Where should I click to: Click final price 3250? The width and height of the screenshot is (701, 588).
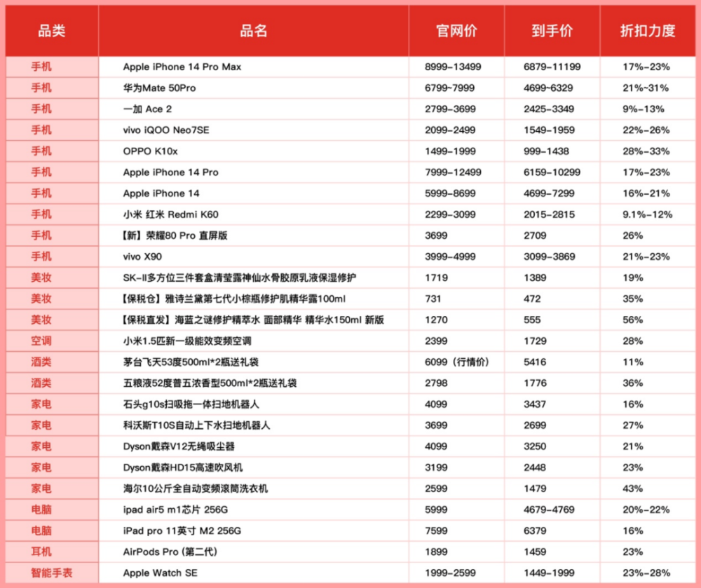point(535,446)
